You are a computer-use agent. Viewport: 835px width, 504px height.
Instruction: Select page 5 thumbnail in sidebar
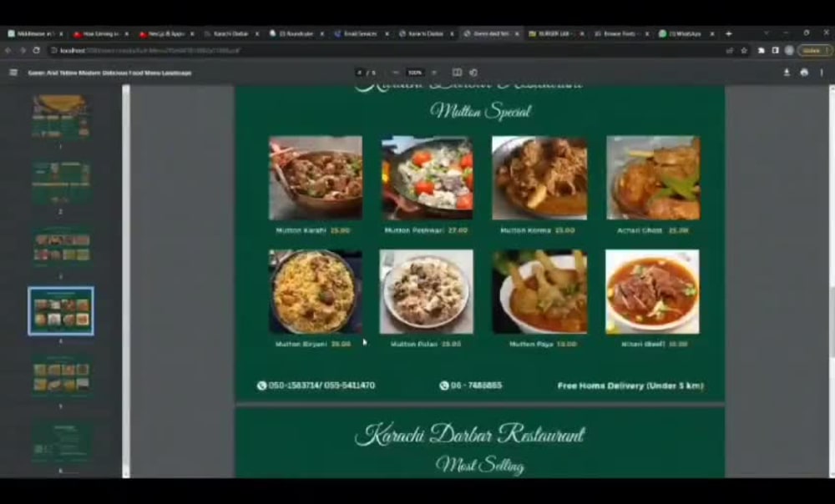61,377
